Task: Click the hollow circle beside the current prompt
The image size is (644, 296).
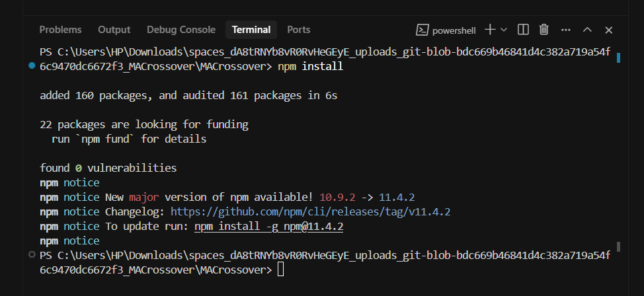Action: pos(32,255)
